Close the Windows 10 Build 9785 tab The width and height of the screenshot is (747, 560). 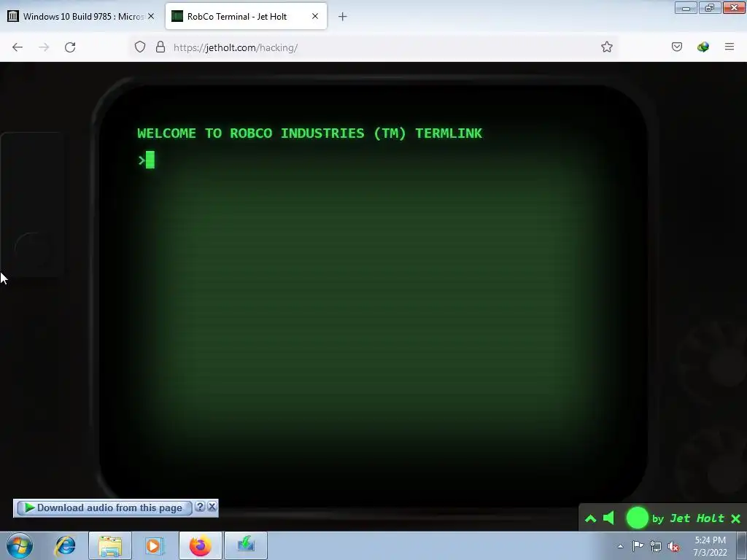pos(151,16)
